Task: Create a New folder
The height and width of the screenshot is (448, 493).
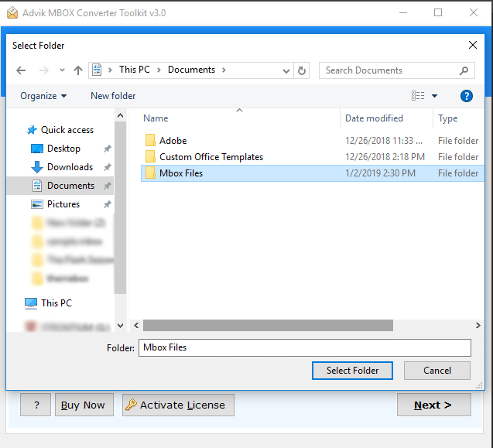Action: click(x=113, y=96)
